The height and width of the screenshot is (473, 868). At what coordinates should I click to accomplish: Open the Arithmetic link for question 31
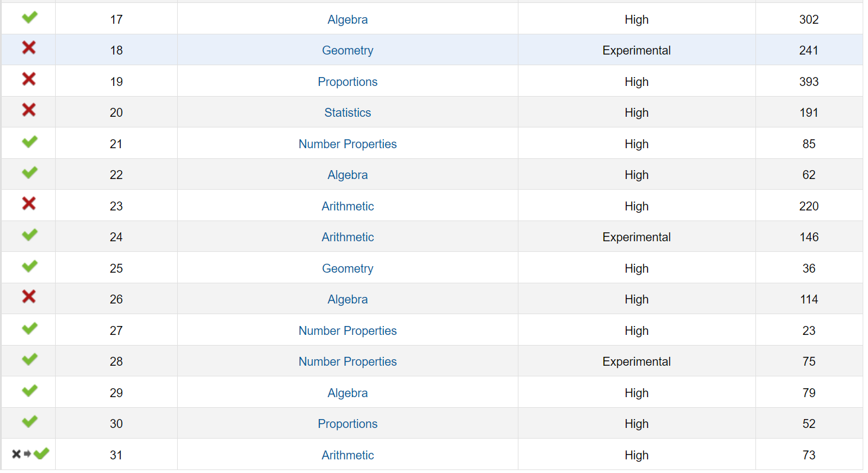(347, 455)
